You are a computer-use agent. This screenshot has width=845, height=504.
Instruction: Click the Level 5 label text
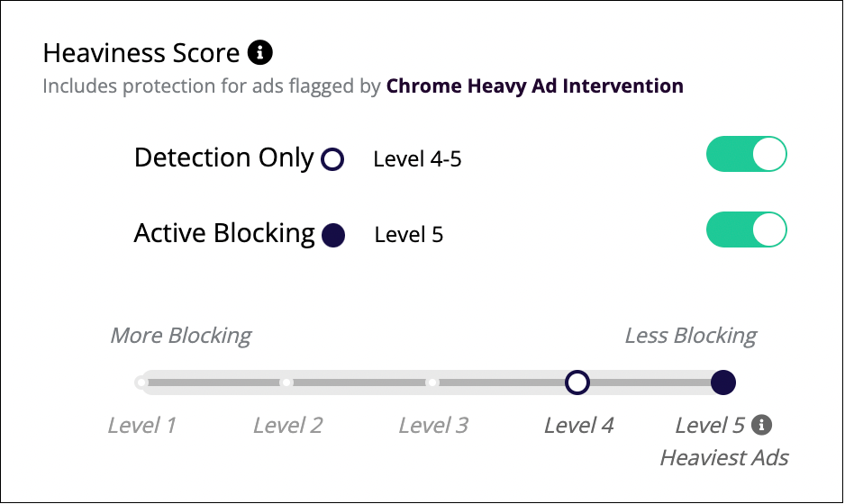710,426
